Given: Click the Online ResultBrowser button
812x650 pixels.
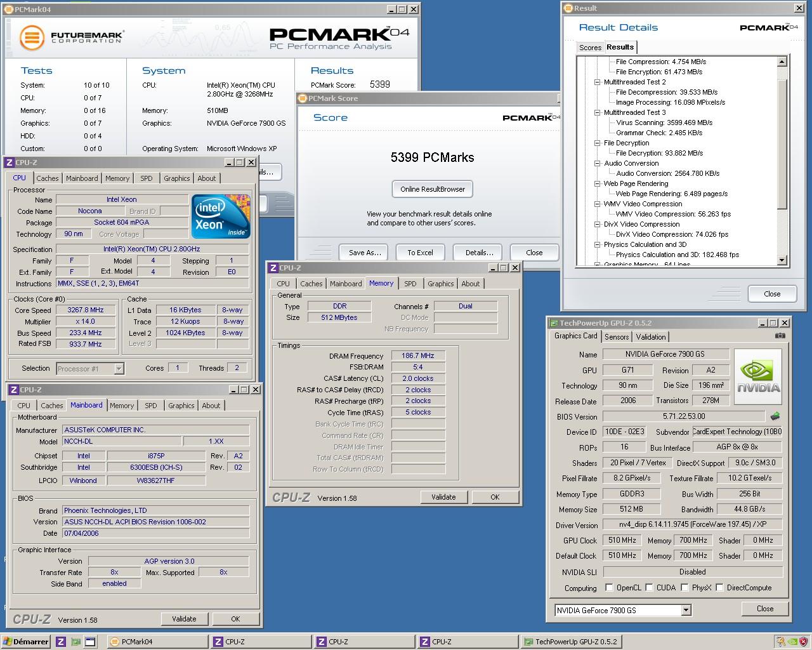Looking at the screenshot, I should click(x=433, y=189).
